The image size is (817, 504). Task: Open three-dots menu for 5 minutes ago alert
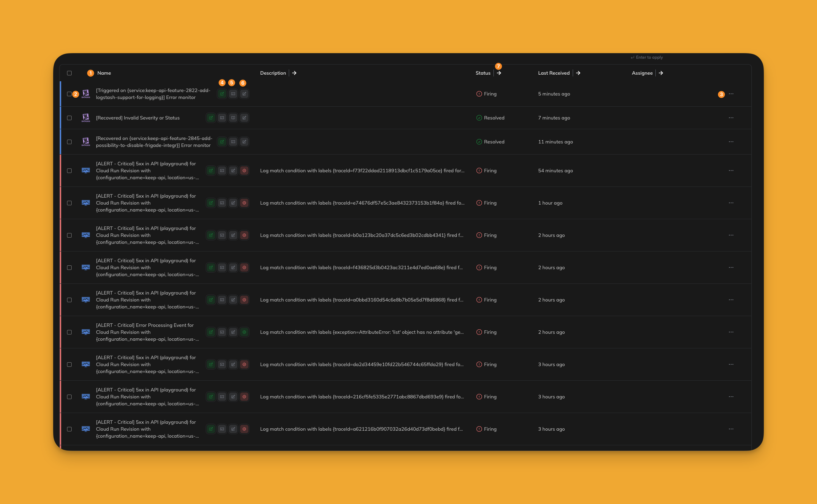(731, 94)
